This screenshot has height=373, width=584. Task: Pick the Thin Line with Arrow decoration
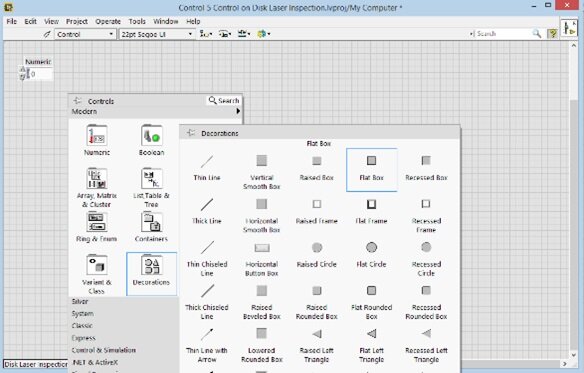tap(207, 345)
